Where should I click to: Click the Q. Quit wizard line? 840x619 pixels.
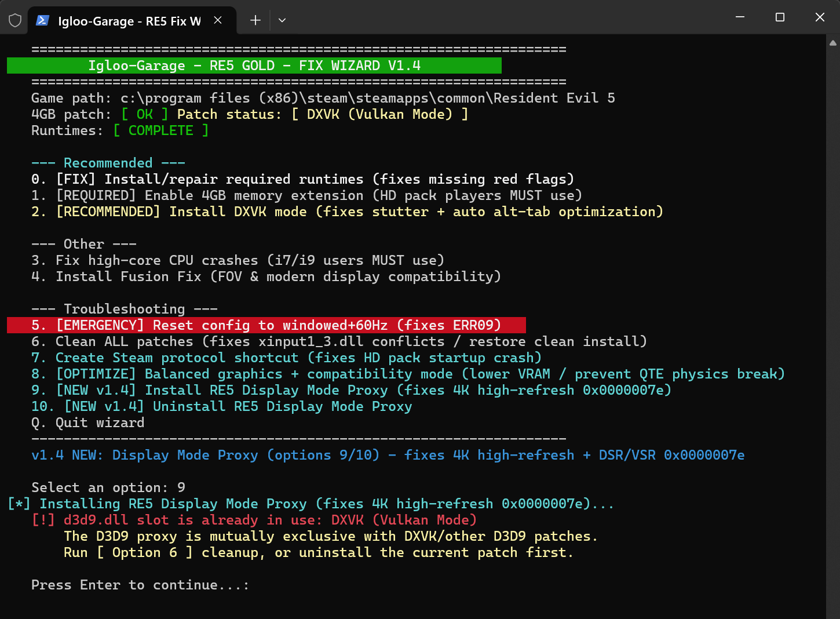click(87, 423)
